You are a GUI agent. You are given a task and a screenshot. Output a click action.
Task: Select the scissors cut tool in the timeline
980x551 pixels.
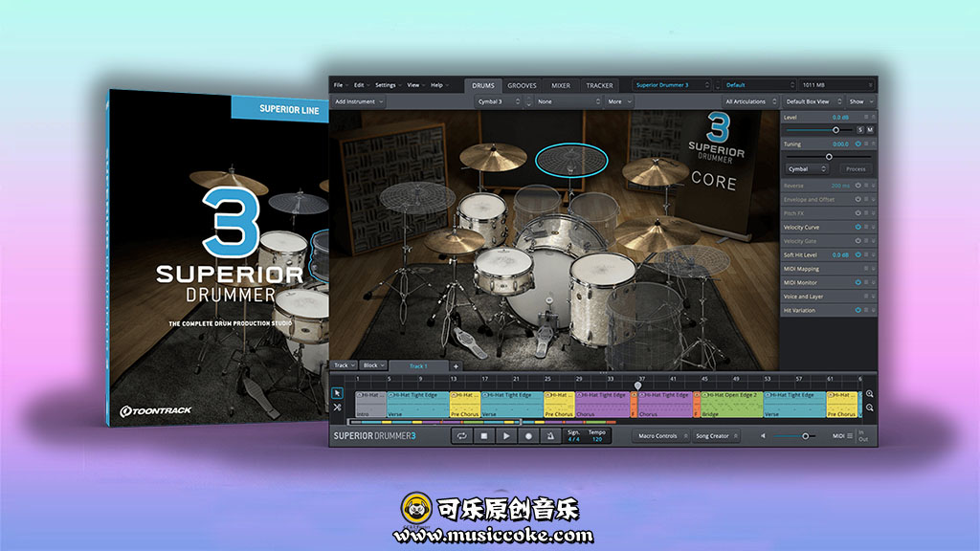pyautogui.click(x=337, y=408)
